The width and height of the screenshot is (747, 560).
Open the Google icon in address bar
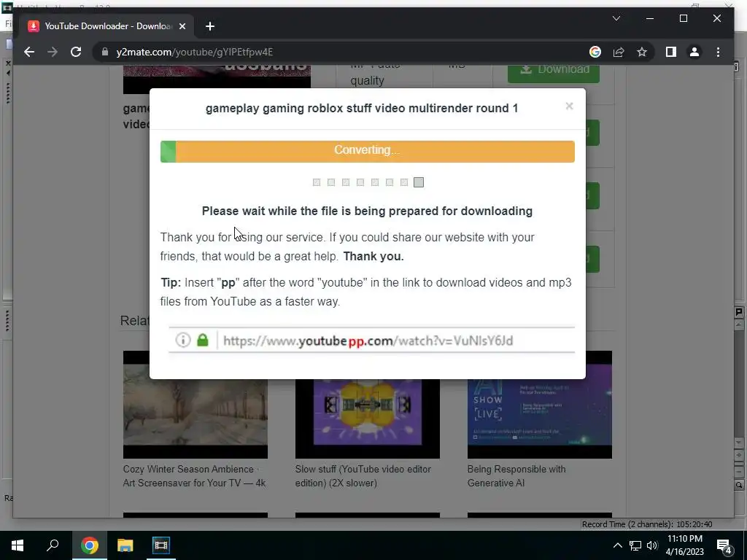click(x=595, y=52)
